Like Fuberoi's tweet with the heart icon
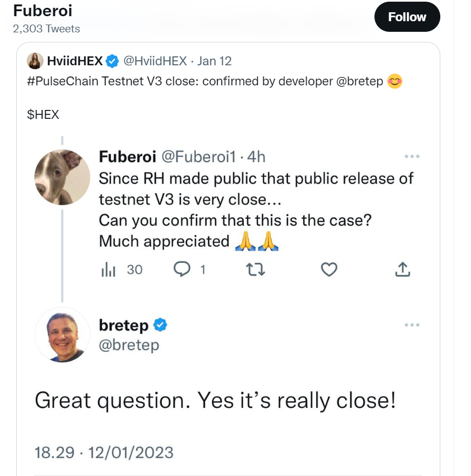The width and height of the screenshot is (471, 476). click(x=329, y=270)
